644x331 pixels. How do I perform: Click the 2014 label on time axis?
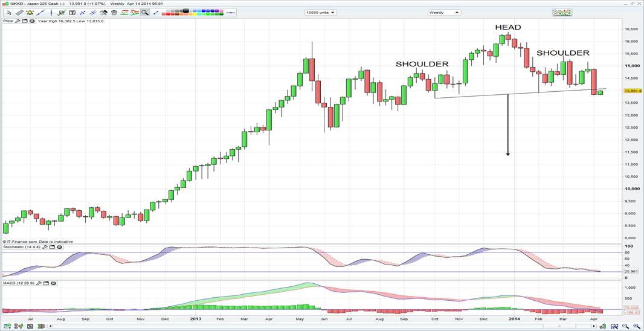tap(515, 318)
